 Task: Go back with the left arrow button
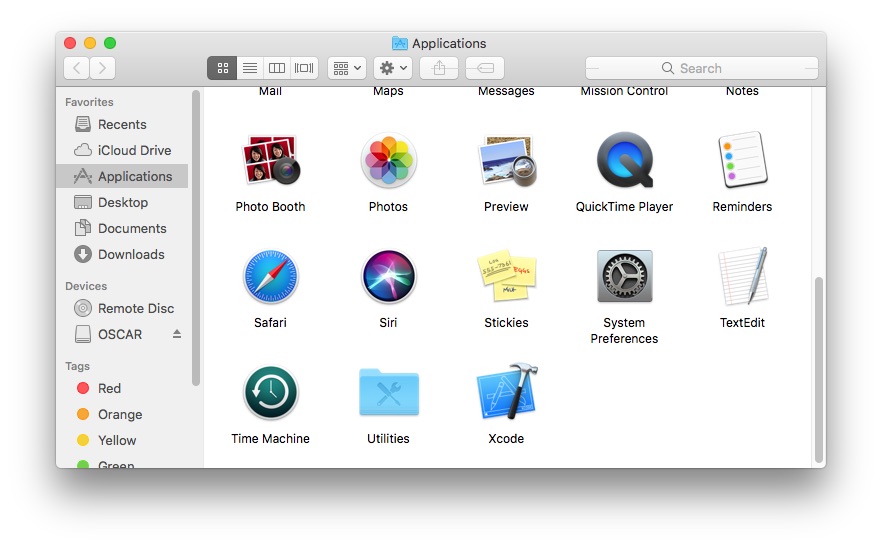pos(76,68)
